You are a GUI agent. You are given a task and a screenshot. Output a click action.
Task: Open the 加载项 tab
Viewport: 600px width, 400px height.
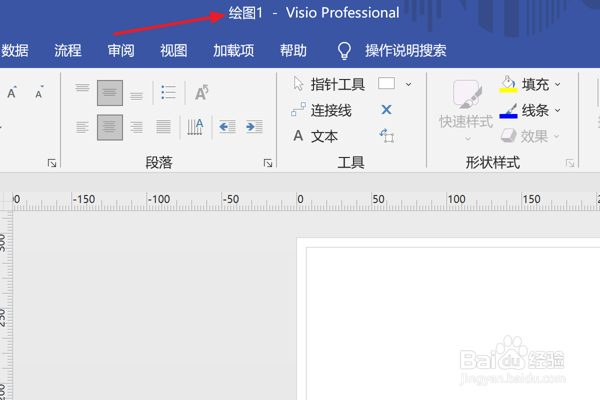[233, 51]
